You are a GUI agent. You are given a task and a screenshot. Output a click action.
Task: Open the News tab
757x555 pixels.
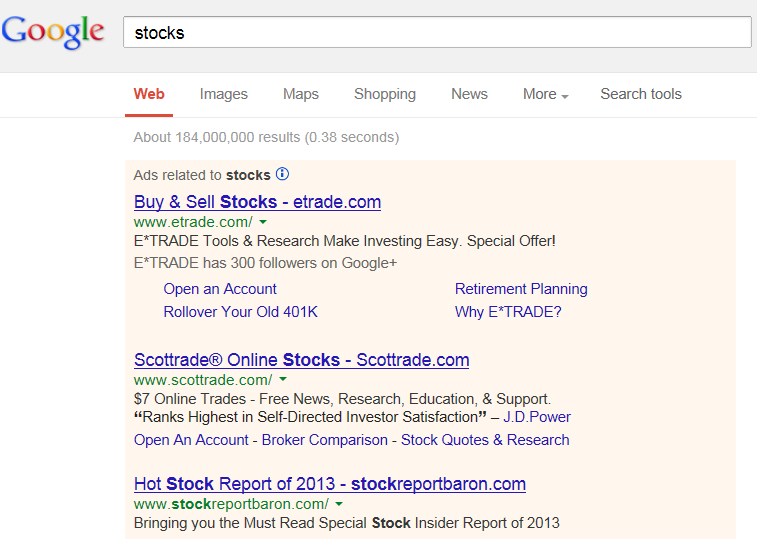click(469, 94)
